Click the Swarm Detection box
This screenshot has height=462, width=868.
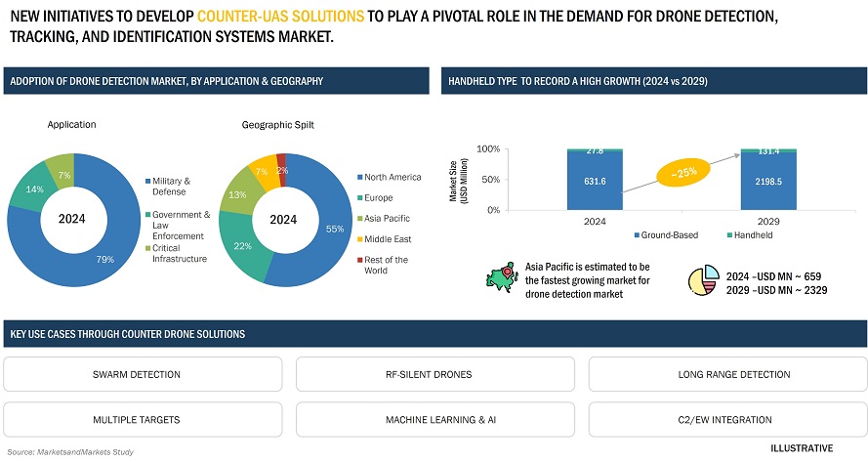point(143,374)
